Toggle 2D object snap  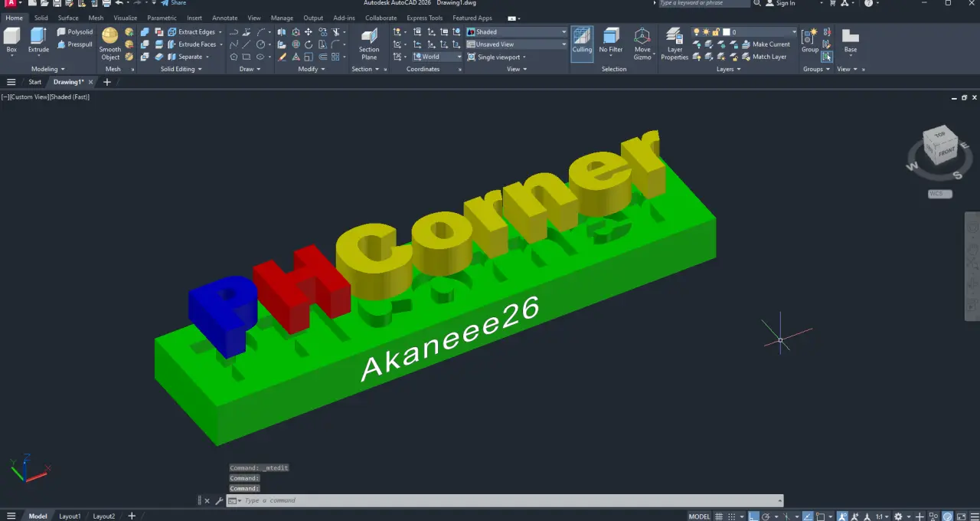tap(820, 516)
